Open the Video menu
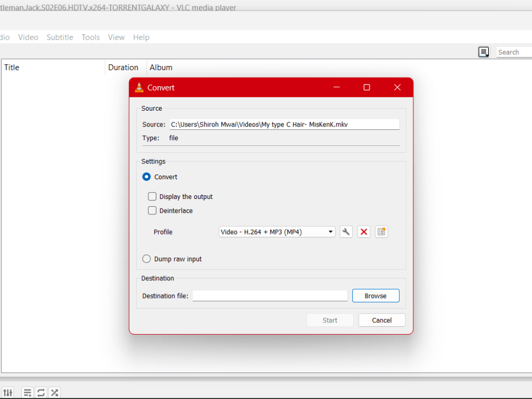The width and height of the screenshot is (532, 399). click(x=28, y=37)
